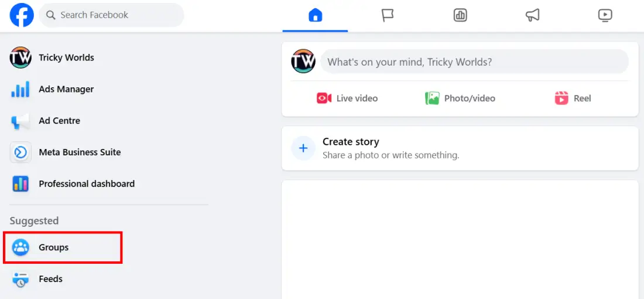644x299 pixels.
Task: Click the Live video camera icon
Action: point(324,98)
